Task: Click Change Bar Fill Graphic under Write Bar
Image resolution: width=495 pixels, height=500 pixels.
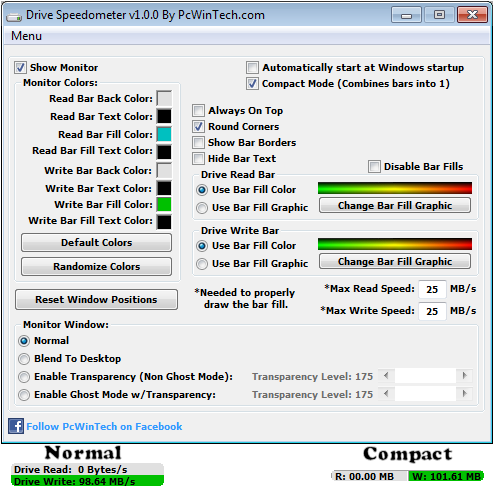Action: 395,261
